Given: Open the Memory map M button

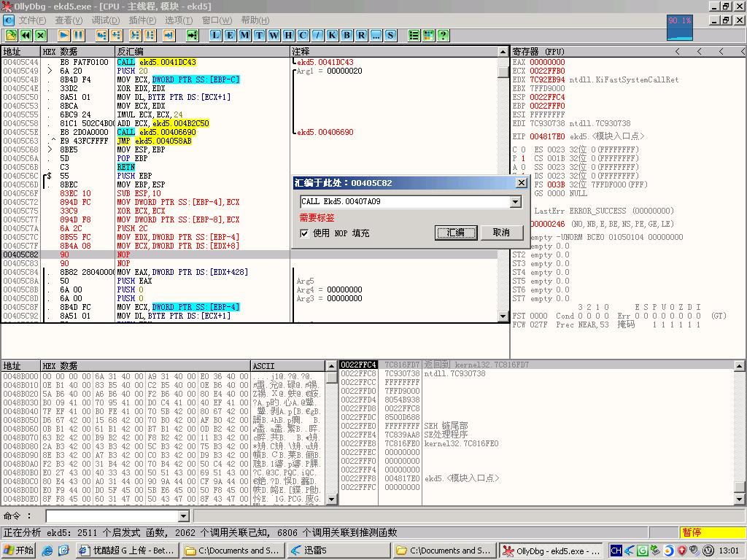Looking at the screenshot, I should click(x=244, y=35).
